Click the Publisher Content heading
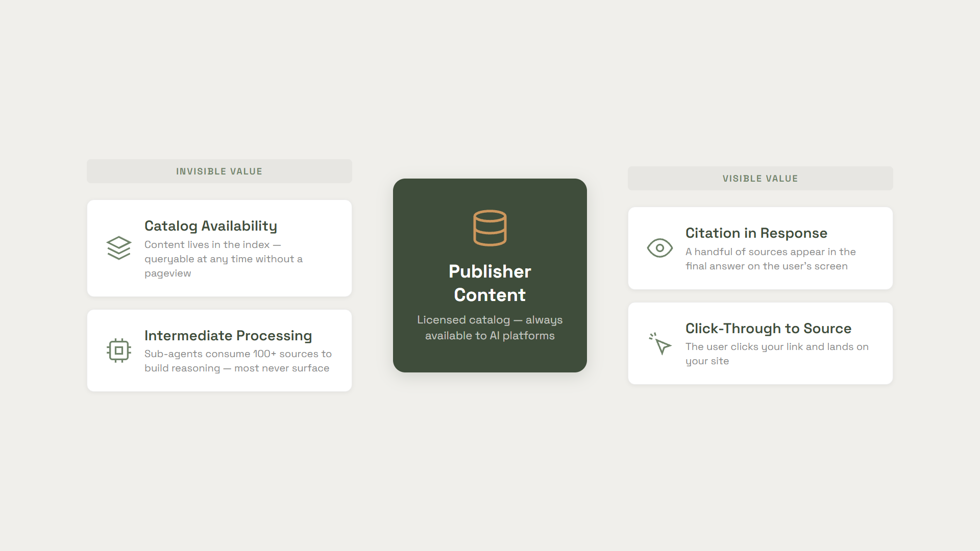The height and width of the screenshot is (551, 980). click(489, 283)
